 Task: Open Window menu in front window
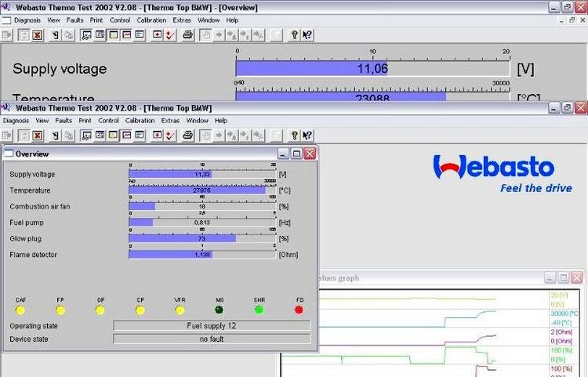pos(198,121)
